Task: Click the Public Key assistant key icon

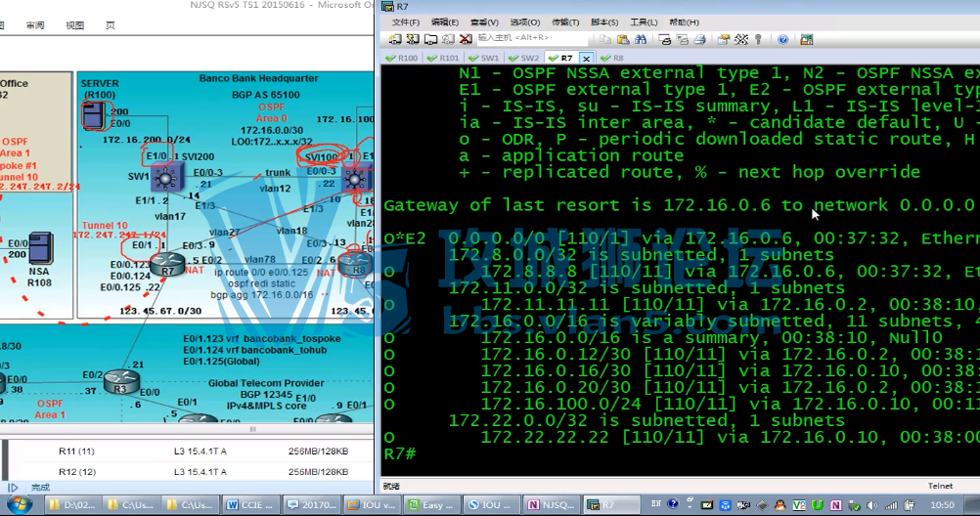Action: coord(758,39)
